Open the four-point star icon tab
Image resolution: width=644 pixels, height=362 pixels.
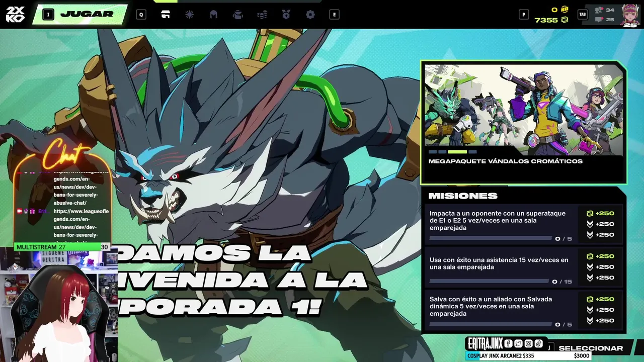tap(189, 15)
